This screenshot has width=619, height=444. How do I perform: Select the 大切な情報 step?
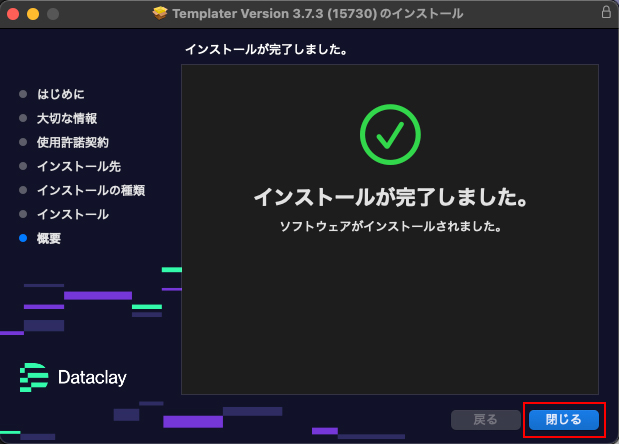(67, 118)
